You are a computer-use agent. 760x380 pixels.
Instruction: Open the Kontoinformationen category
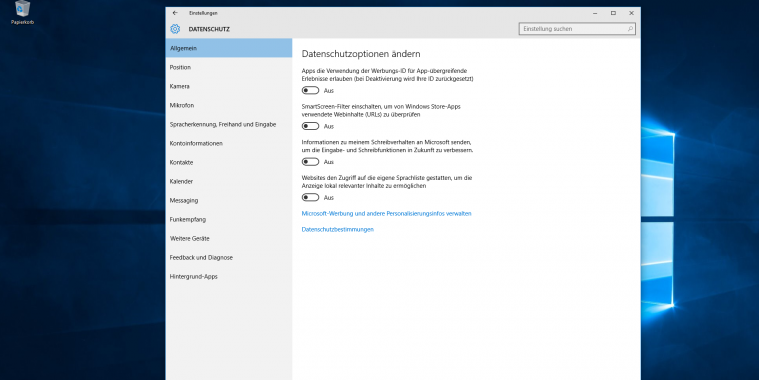point(229,143)
